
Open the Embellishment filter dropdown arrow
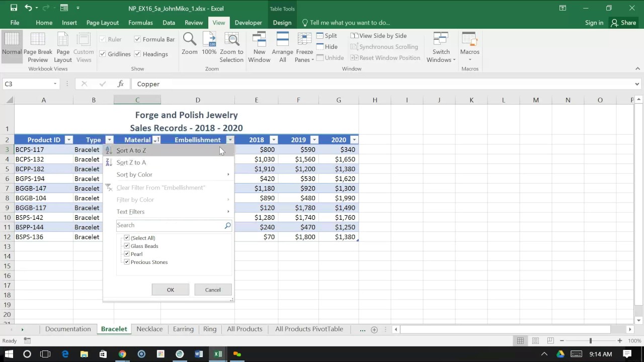(x=230, y=140)
